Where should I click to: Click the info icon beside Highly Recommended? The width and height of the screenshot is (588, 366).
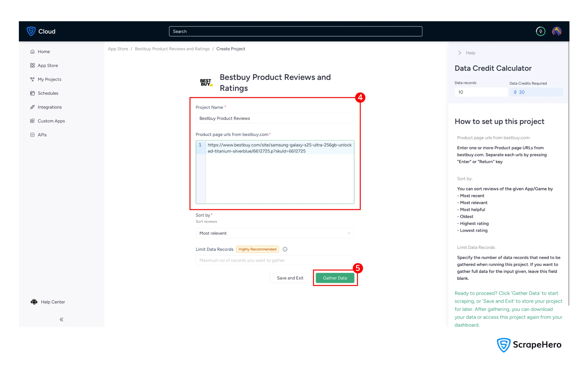pos(285,249)
